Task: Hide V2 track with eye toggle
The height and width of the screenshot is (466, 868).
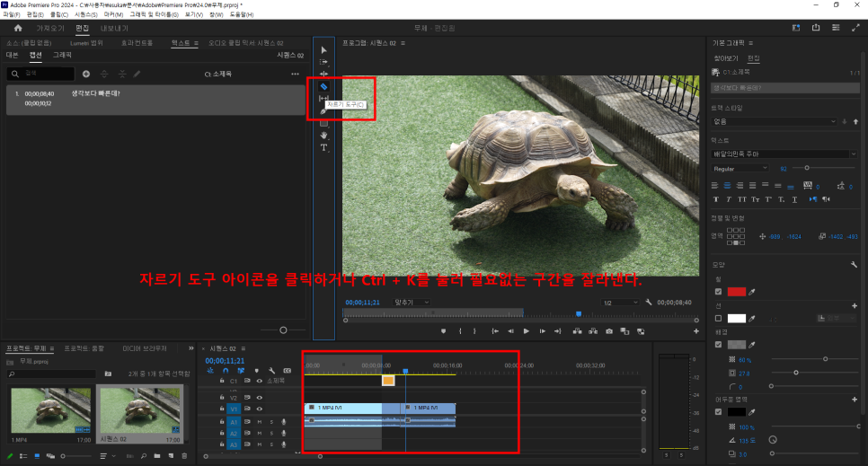Action: (x=259, y=398)
